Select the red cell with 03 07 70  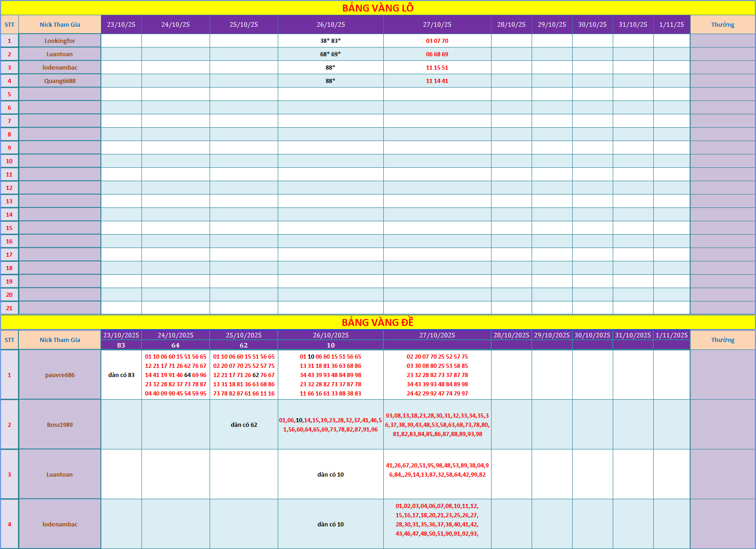(437, 41)
